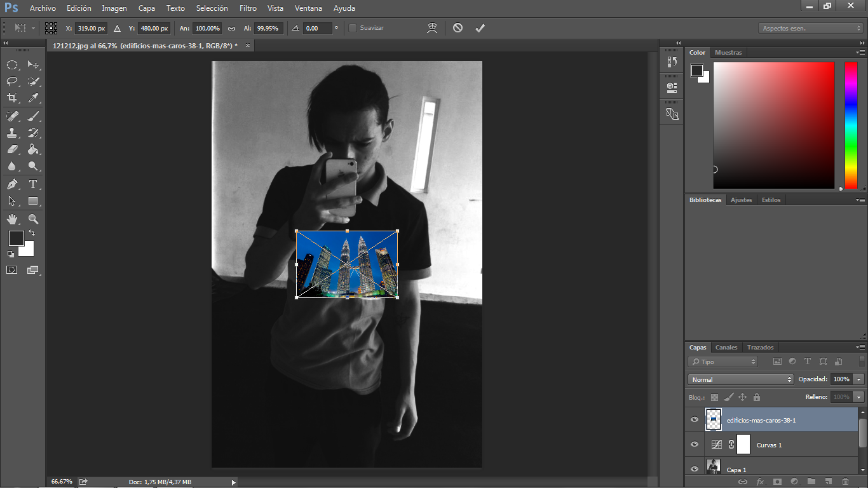Image resolution: width=868 pixels, height=488 pixels.
Task: Swap foreground and background colors
Action: [x=32, y=233]
